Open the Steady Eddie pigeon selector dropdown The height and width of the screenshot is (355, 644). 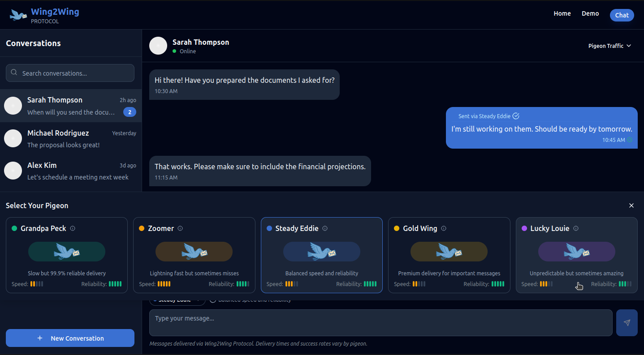tap(177, 299)
